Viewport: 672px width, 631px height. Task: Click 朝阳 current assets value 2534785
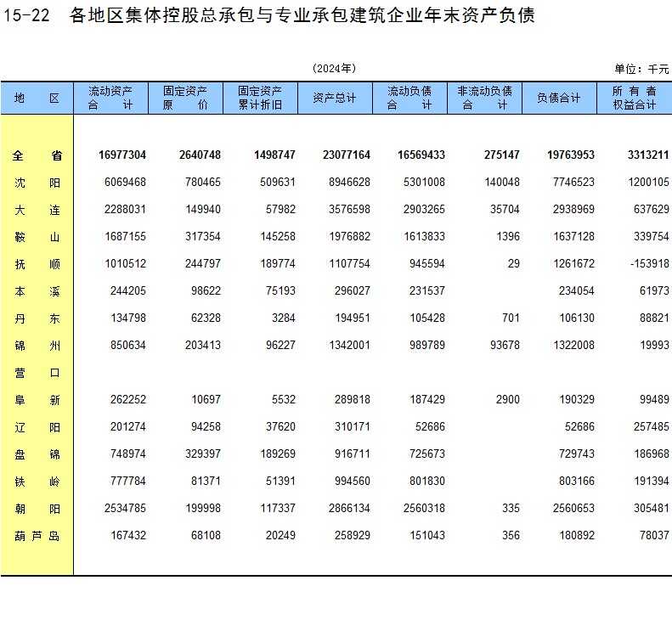122,509
